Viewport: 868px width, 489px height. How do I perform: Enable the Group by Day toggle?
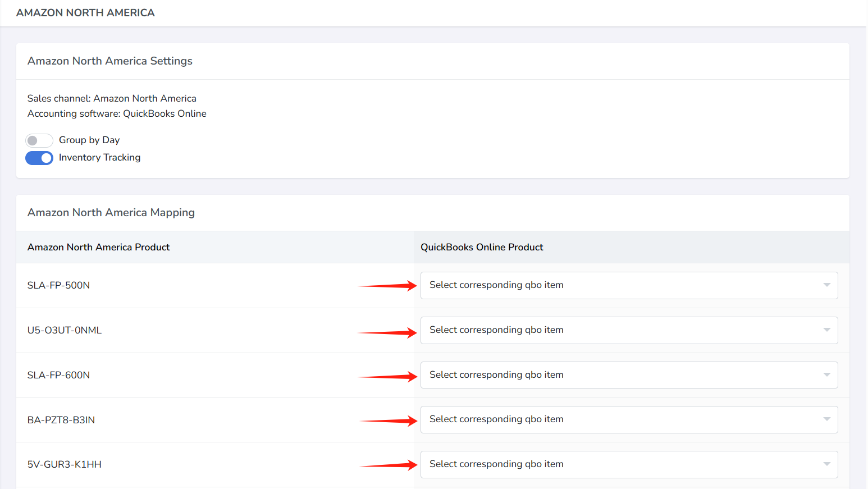[39, 140]
